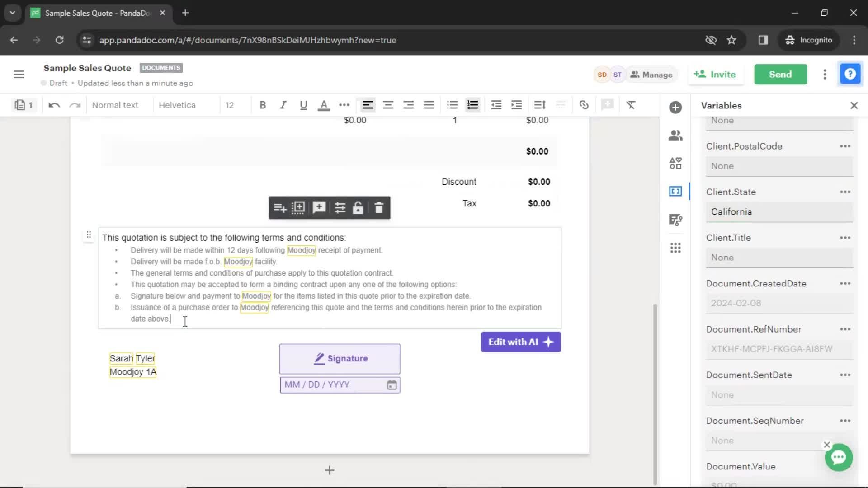Click the Underline formatting icon
This screenshot has width=868, height=488.
pos(303,105)
